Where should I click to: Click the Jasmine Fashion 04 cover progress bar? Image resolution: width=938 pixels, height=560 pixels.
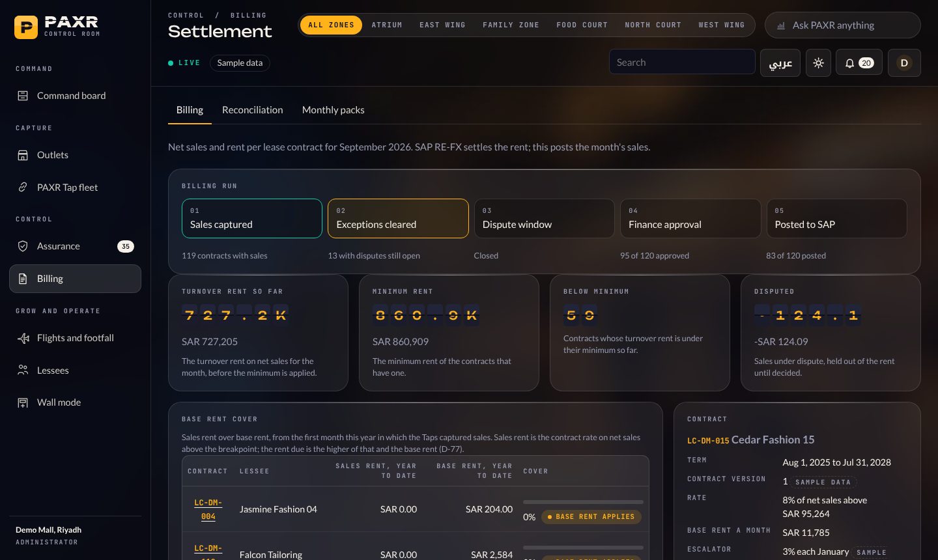[x=583, y=502]
